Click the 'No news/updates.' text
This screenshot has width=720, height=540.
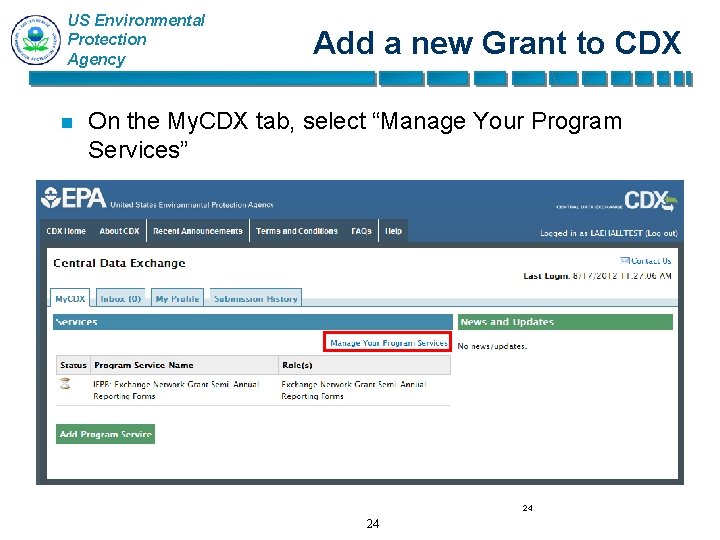click(x=492, y=346)
